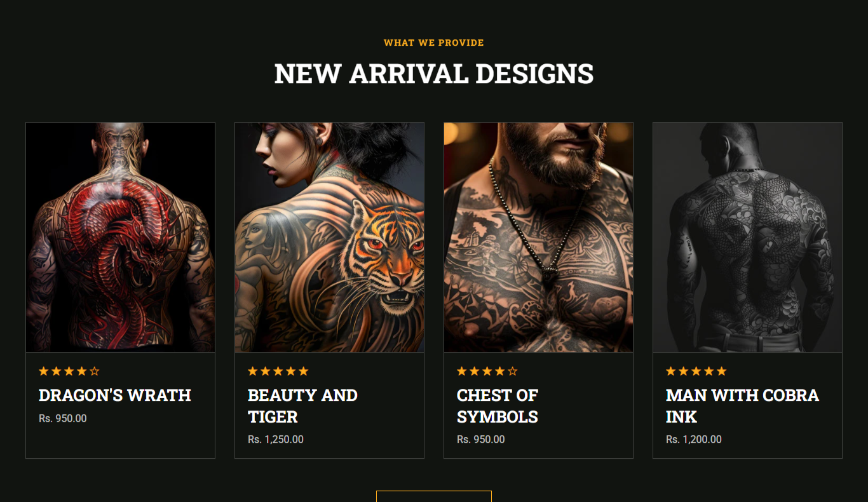This screenshot has width=868, height=502.
Task: Open the Dragon's Wrath product image
Action: (x=120, y=237)
